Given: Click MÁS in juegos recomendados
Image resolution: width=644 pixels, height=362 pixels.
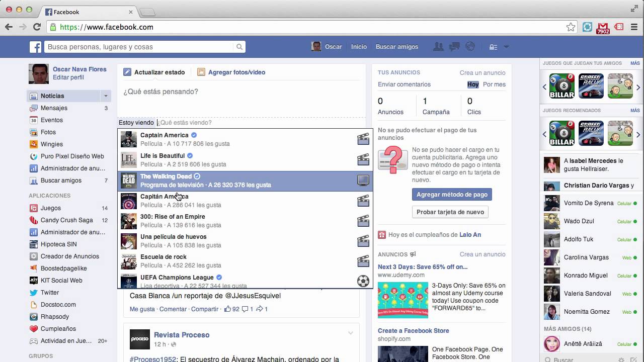Looking at the screenshot, I should click(635, 111).
